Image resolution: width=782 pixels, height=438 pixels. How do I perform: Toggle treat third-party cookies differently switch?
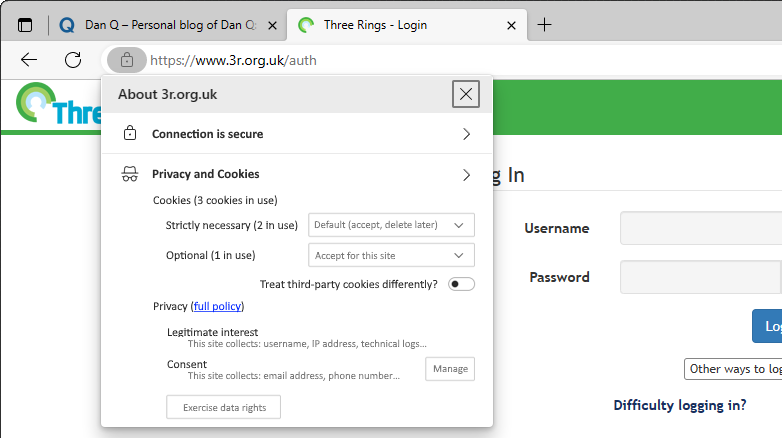point(461,284)
